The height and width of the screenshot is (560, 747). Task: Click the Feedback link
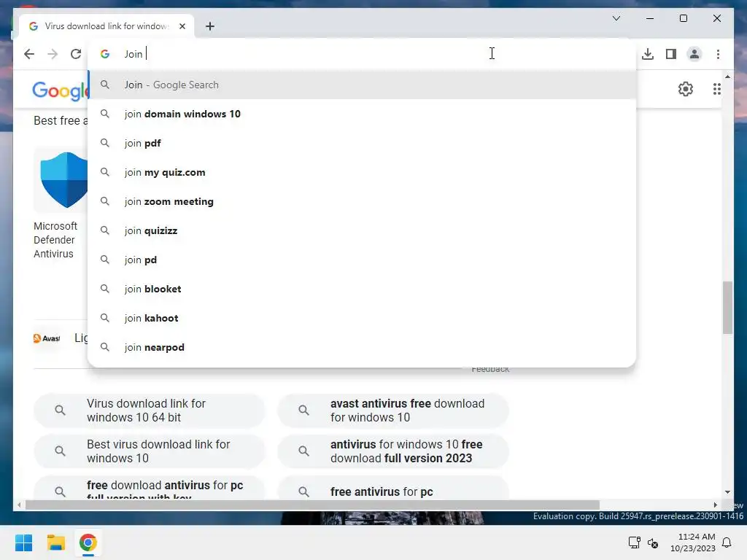[490, 369]
